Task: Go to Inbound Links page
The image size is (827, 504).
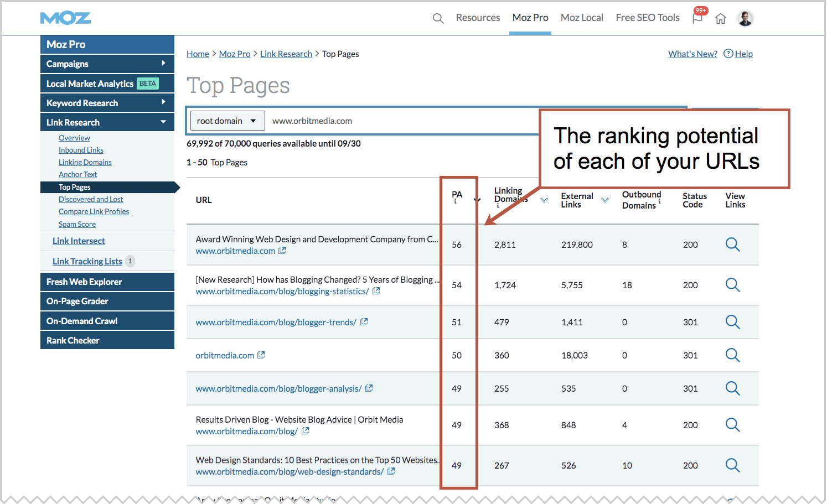Action: click(81, 150)
